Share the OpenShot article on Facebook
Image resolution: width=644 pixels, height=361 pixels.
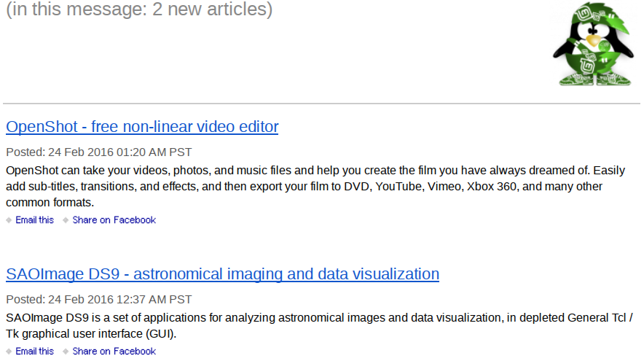[114, 220]
